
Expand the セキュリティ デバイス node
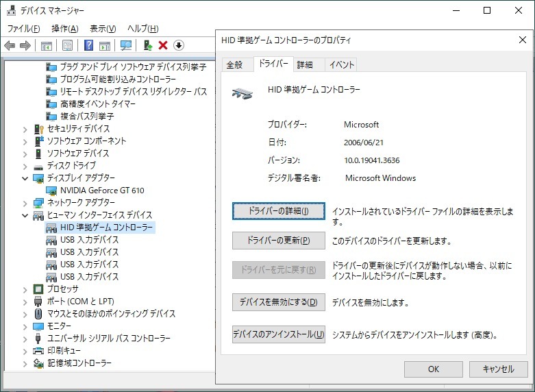click(x=26, y=129)
